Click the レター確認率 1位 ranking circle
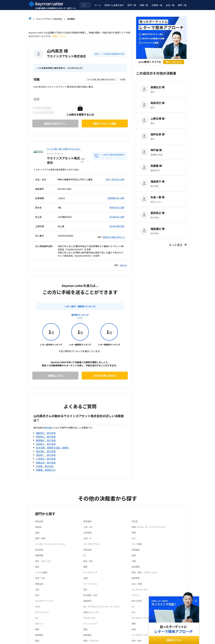Screen dimensions: 215x644 pos(80,332)
